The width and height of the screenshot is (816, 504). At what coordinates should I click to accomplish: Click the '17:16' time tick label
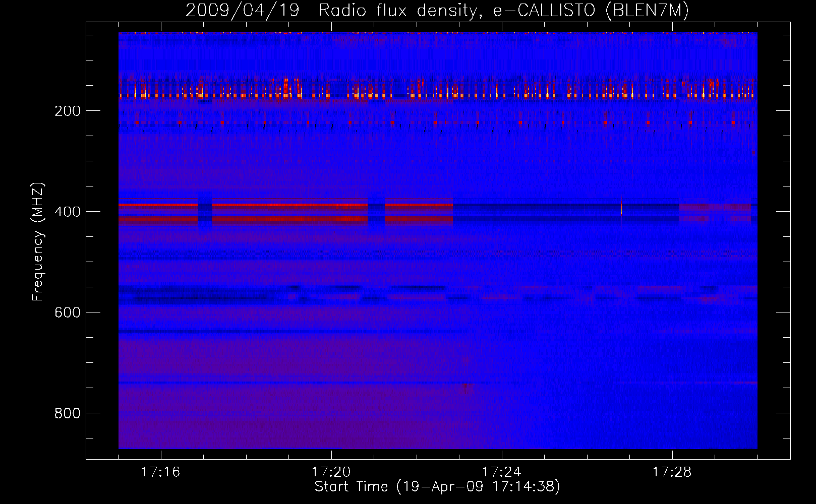(161, 472)
